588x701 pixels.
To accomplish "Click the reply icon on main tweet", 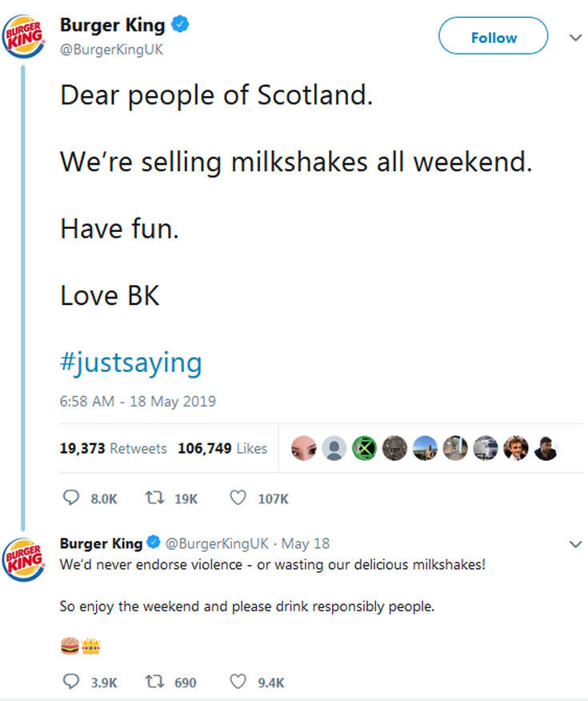I will 70,498.
